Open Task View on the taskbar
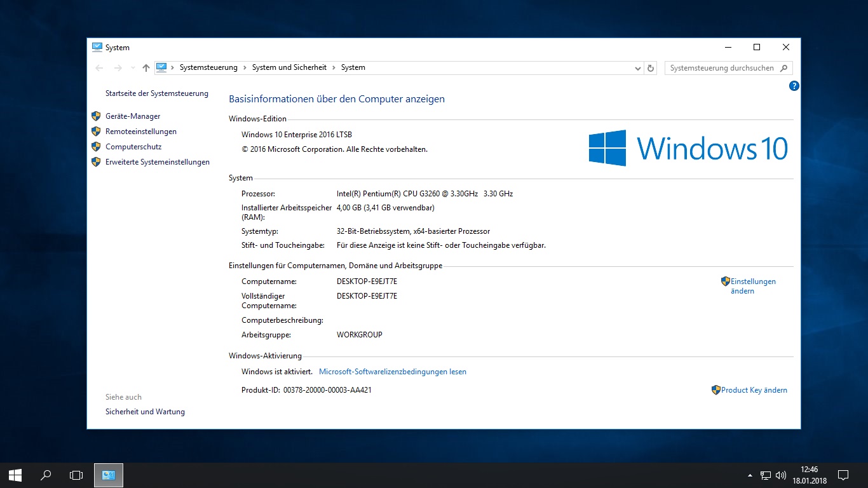The image size is (868, 488). [x=76, y=475]
